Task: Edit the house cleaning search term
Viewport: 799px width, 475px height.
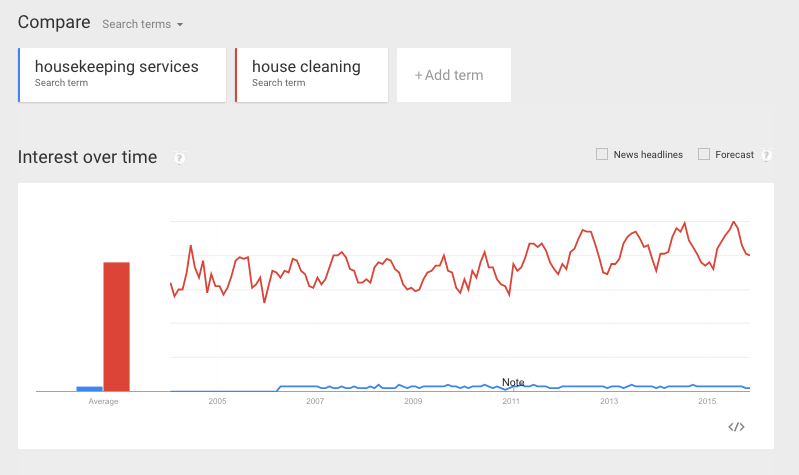Action: click(x=312, y=75)
